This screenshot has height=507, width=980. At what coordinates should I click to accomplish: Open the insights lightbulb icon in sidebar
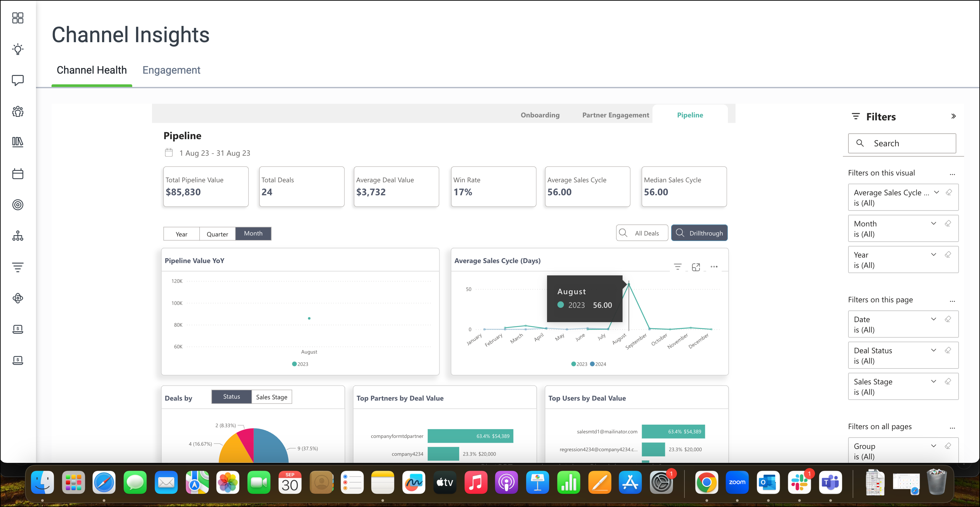click(17, 49)
